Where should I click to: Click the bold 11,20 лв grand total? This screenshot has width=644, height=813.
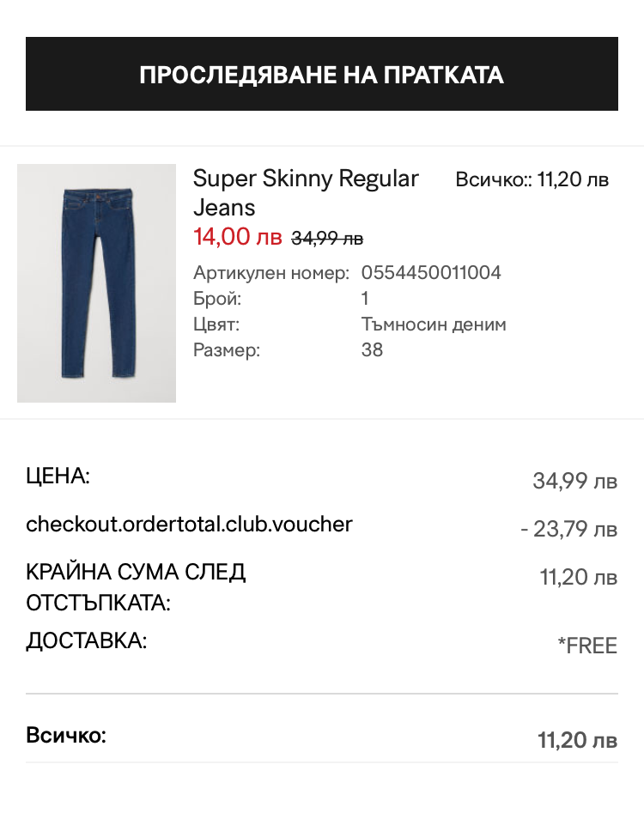pos(577,740)
